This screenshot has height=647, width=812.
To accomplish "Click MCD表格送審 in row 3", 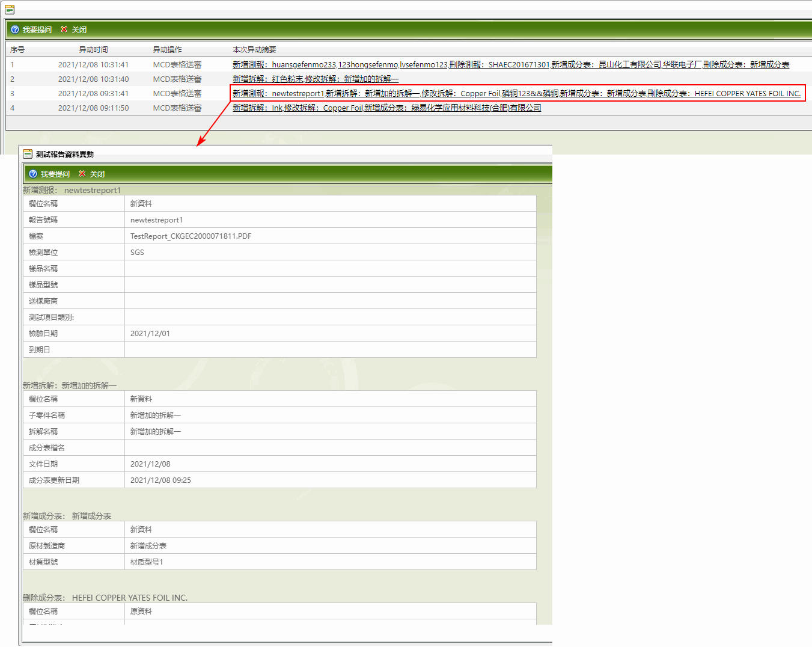I will pos(177,93).
